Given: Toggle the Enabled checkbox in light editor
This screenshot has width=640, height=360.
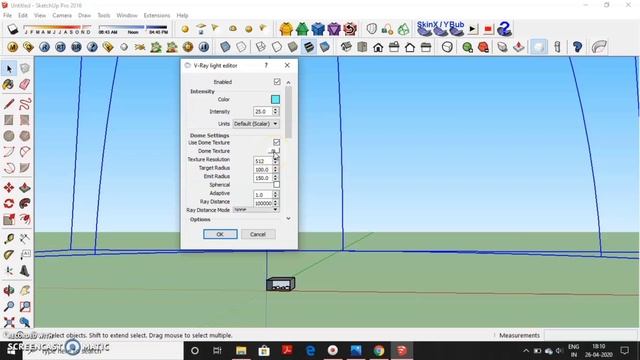Looking at the screenshot, I should (x=277, y=82).
